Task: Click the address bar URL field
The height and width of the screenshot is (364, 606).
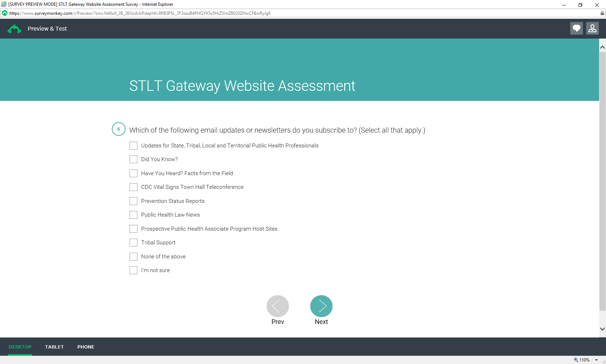Action: click(303, 13)
